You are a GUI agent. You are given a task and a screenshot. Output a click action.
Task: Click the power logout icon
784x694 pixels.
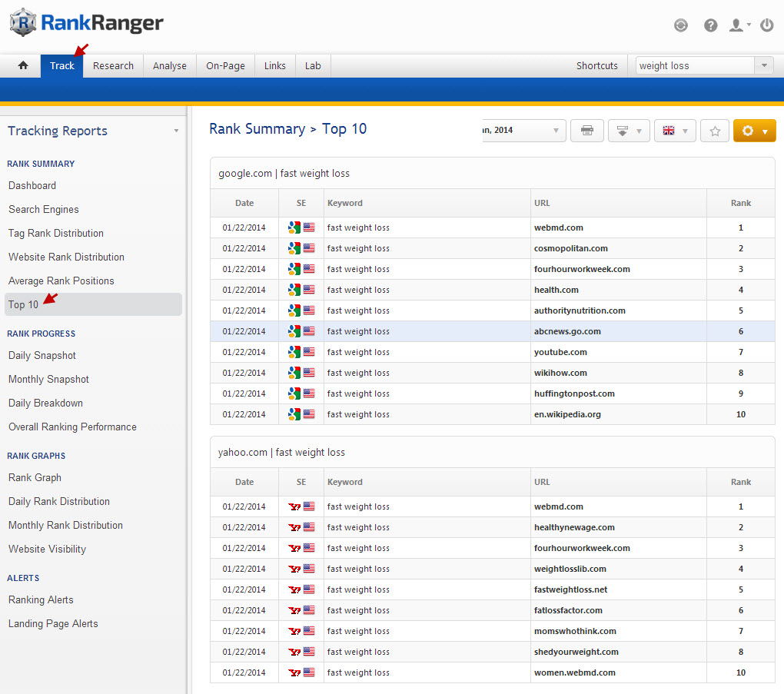[x=766, y=25]
